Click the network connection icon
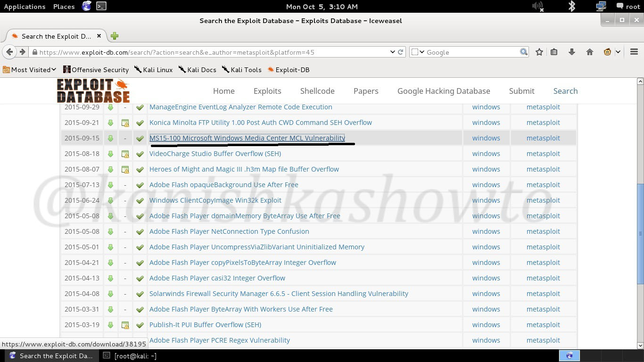This screenshot has height=362, width=644. [601, 6]
